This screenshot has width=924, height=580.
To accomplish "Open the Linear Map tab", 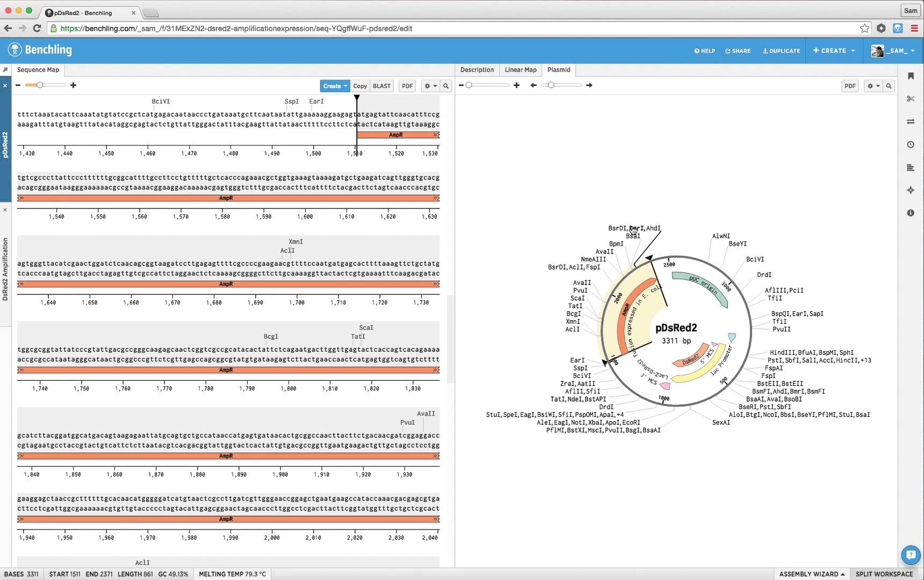I will click(521, 70).
